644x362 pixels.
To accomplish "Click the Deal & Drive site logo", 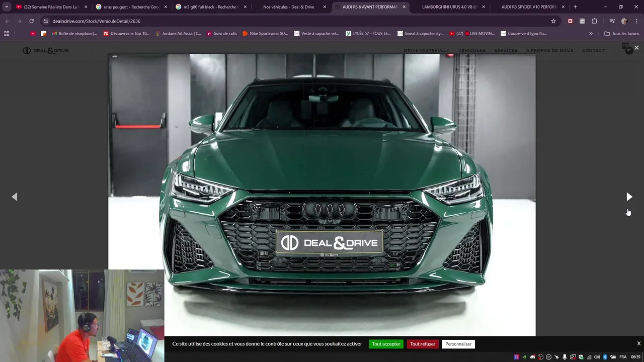I will pyautogui.click(x=45, y=50).
